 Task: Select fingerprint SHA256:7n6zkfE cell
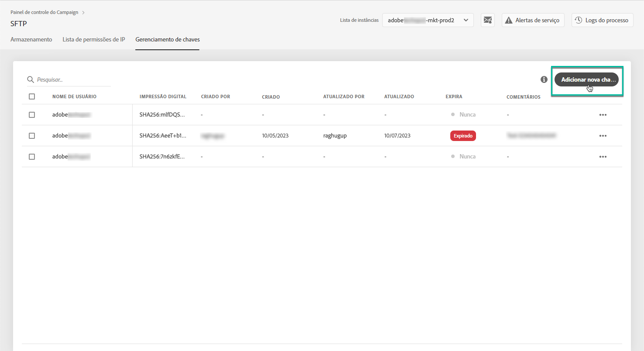(x=162, y=157)
